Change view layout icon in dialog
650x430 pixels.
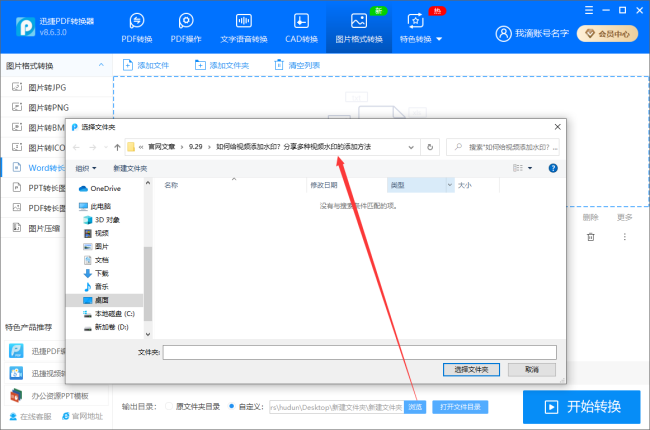pyautogui.click(x=518, y=168)
